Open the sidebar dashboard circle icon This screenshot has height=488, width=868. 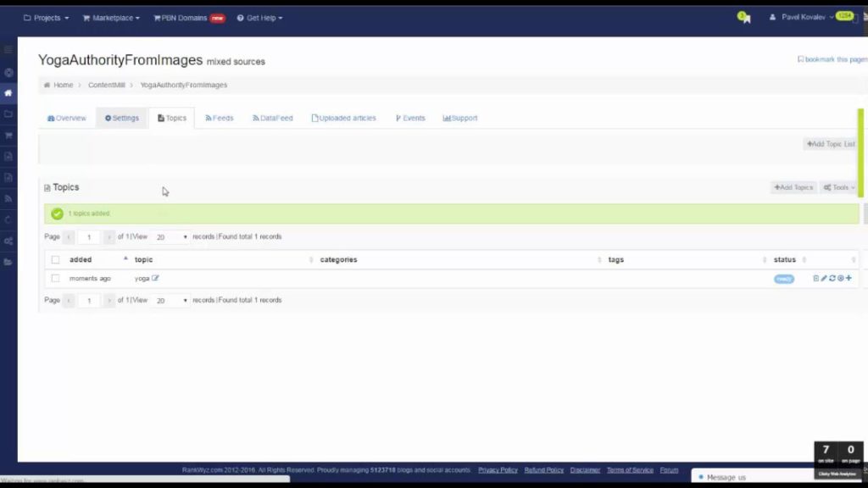(x=8, y=73)
